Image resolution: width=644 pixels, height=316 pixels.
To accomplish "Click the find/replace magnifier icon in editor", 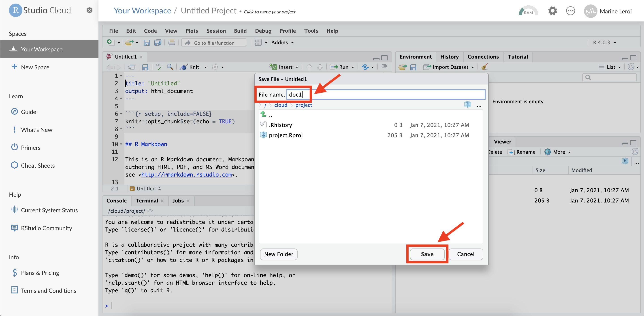I will coord(170,67).
